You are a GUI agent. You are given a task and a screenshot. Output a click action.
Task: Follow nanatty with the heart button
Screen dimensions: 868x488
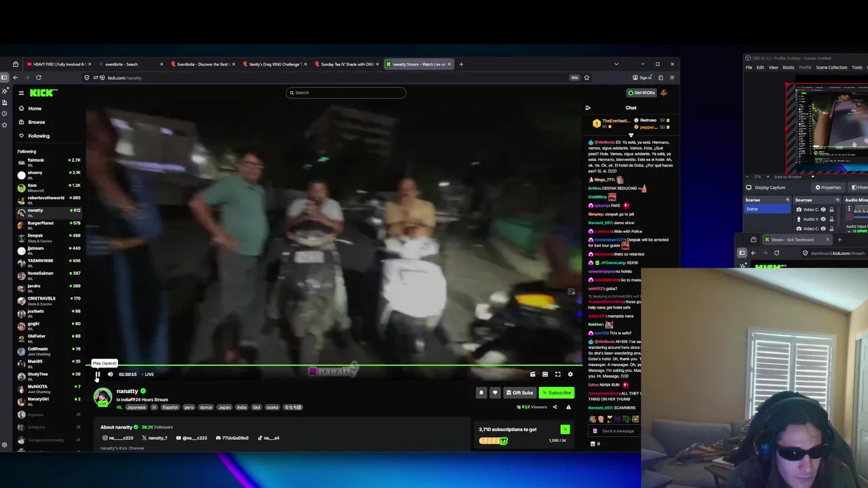tap(495, 392)
